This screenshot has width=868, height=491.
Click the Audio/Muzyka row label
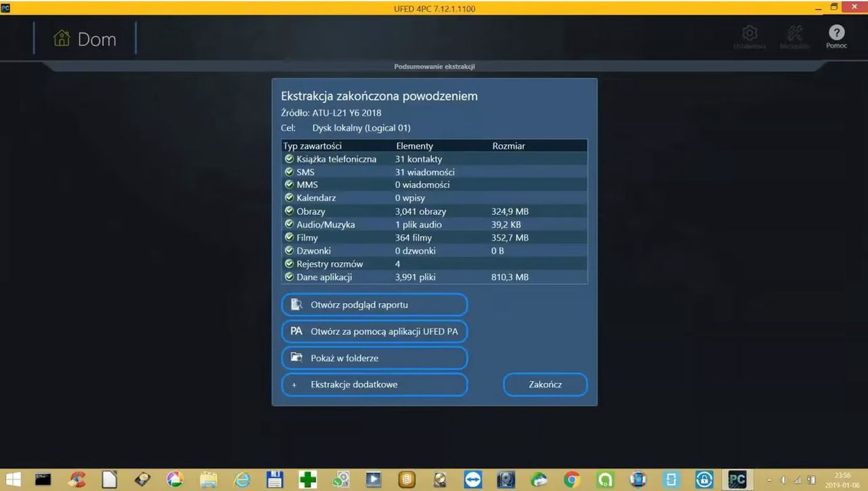[325, 224]
